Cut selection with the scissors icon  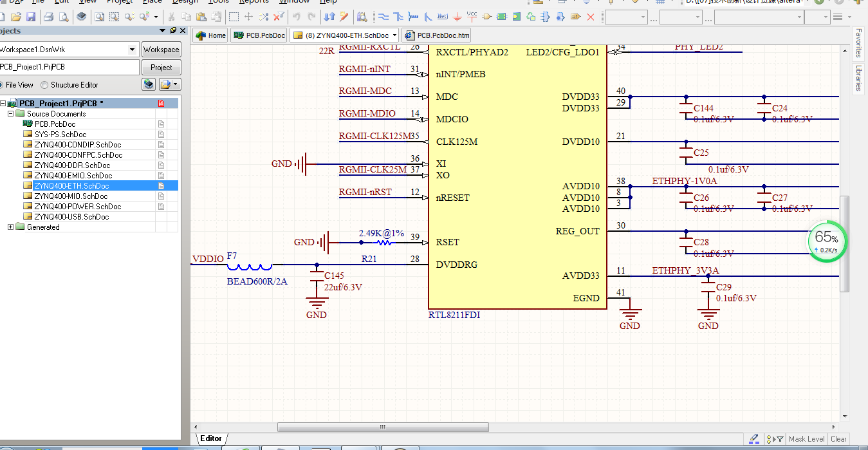pos(171,17)
